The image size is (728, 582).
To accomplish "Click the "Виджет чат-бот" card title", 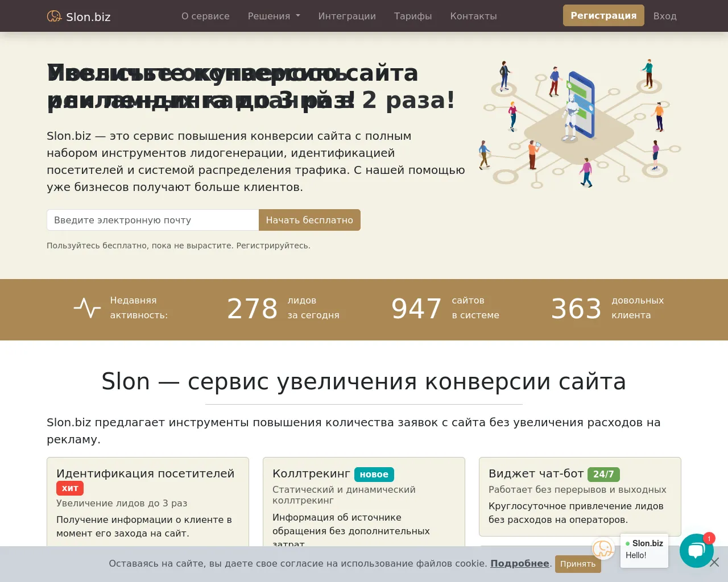I will click(x=536, y=473).
